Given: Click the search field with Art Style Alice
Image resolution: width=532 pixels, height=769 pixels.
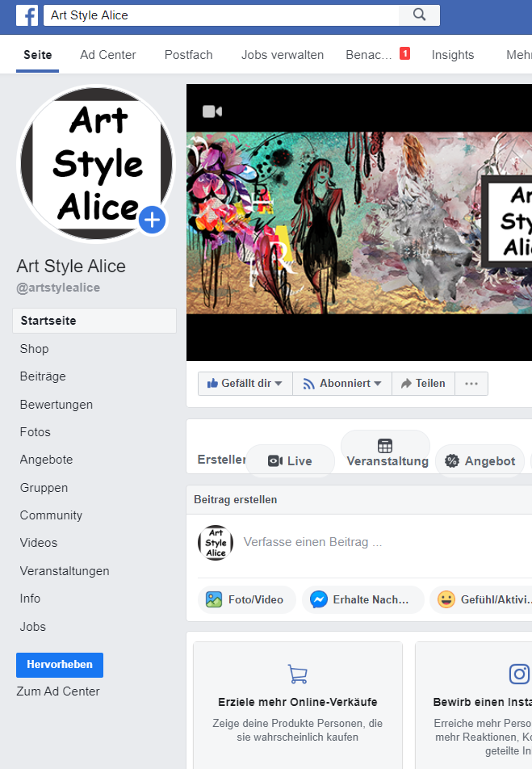Looking at the screenshot, I should [221, 15].
